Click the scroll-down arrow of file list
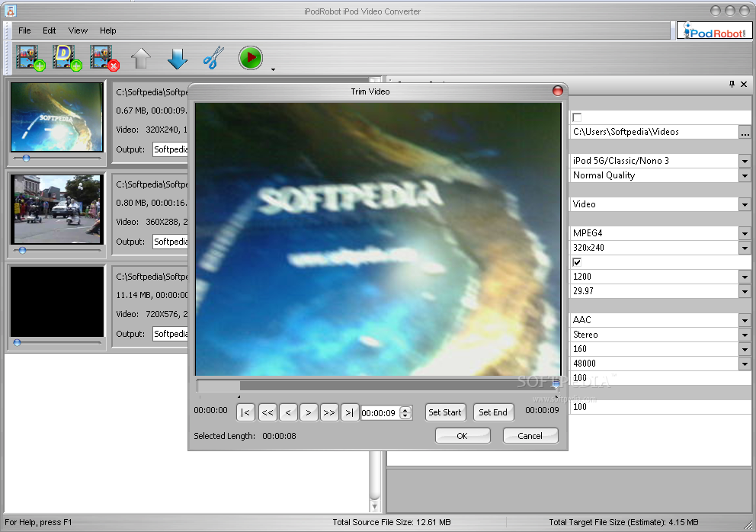 click(x=374, y=506)
